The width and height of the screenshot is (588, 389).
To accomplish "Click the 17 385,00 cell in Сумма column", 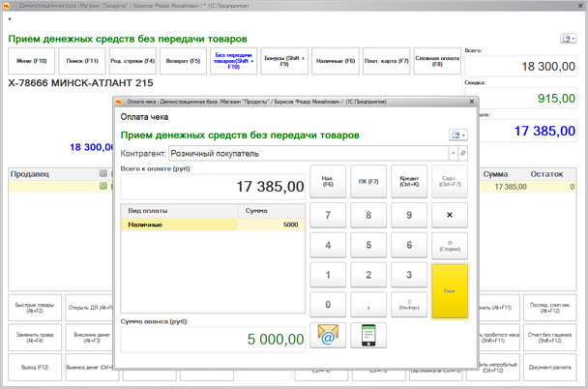I will point(504,187).
